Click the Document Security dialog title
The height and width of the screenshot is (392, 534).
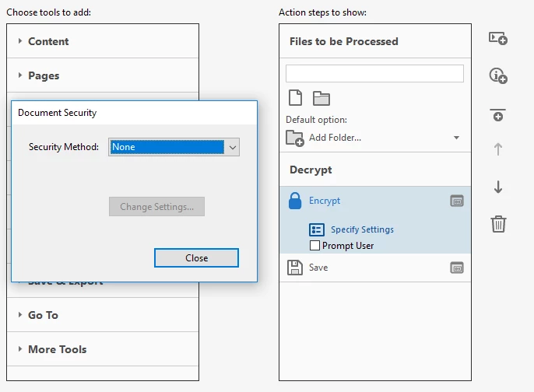point(58,113)
